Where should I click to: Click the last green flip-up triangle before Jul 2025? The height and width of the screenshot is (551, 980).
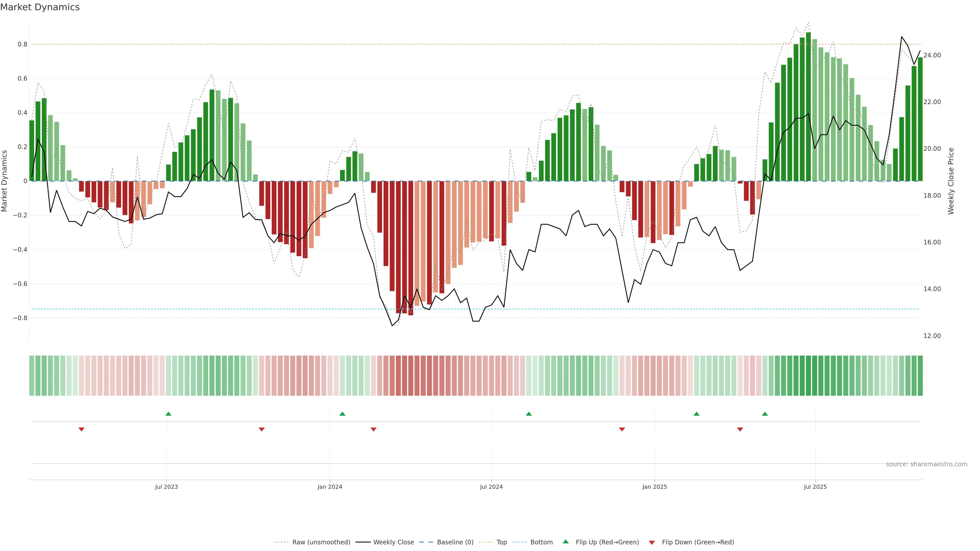coord(765,414)
